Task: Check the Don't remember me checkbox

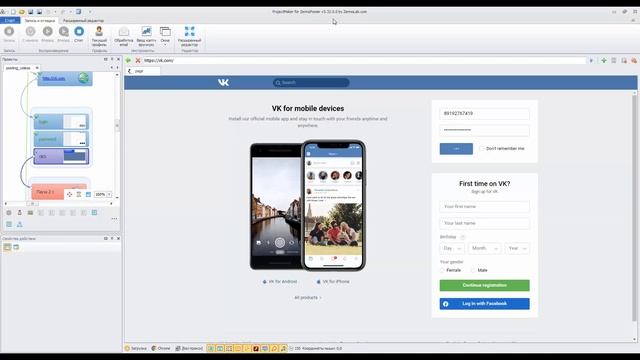Action: coord(482,149)
